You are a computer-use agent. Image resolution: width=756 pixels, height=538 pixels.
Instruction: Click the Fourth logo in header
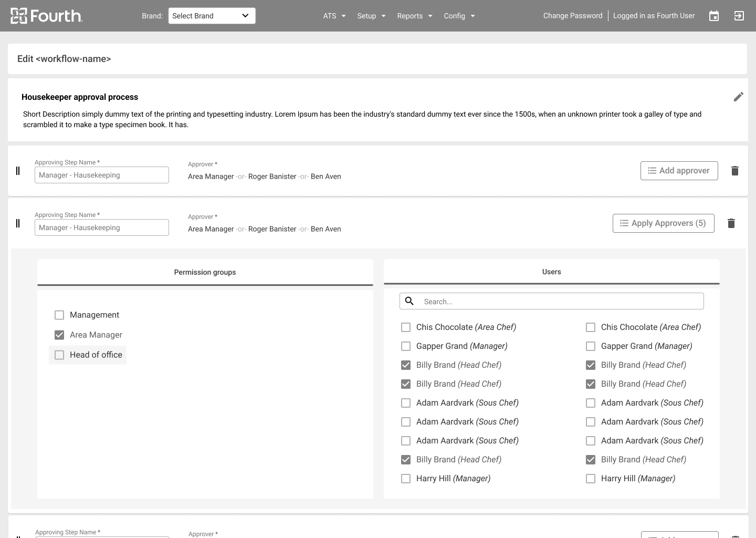[46, 16]
